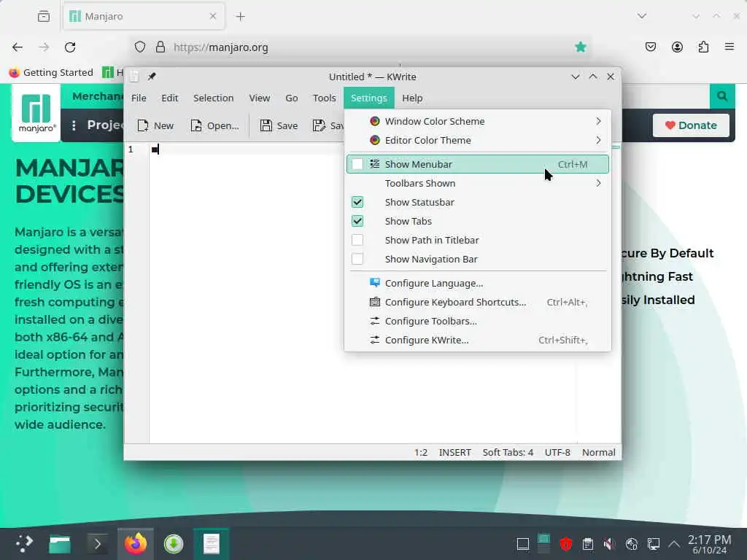Image resolution: width=747 pixels, height=560 pixels.
Task: Open the file manager from the taskbar
Action: pos(60,544)
